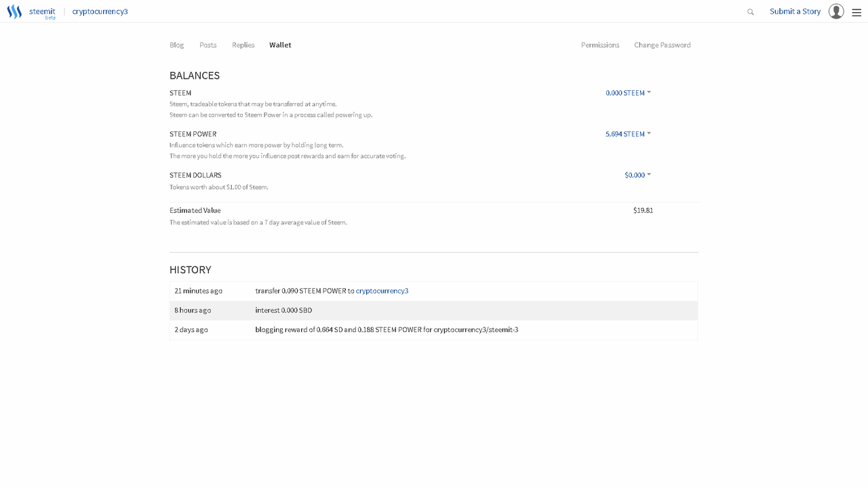Image resolution: width=868 pixels, height=488 pixels.
Task: Expand the 0.000 STEEM balance dropdown
Action: 628,93
